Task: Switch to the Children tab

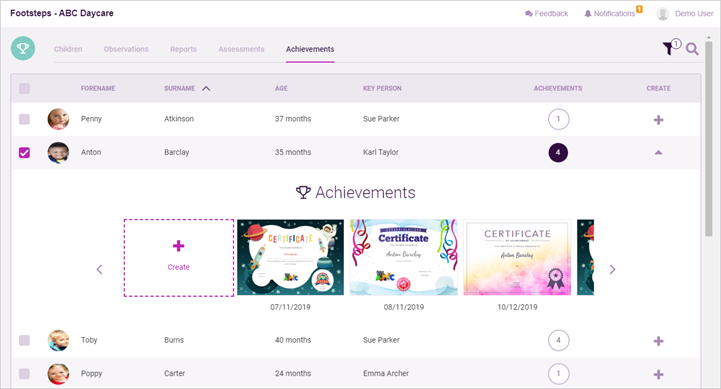Action: [x=68, y=49]
